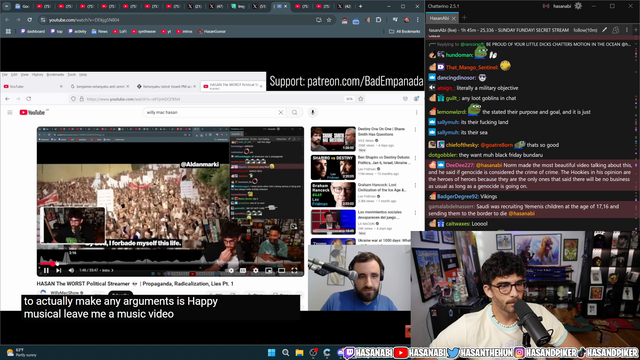Image resolution: width=640 pixels, height=360 pixels.
Task: Open the YouTube hamburger guide menu
Action: 10,112
